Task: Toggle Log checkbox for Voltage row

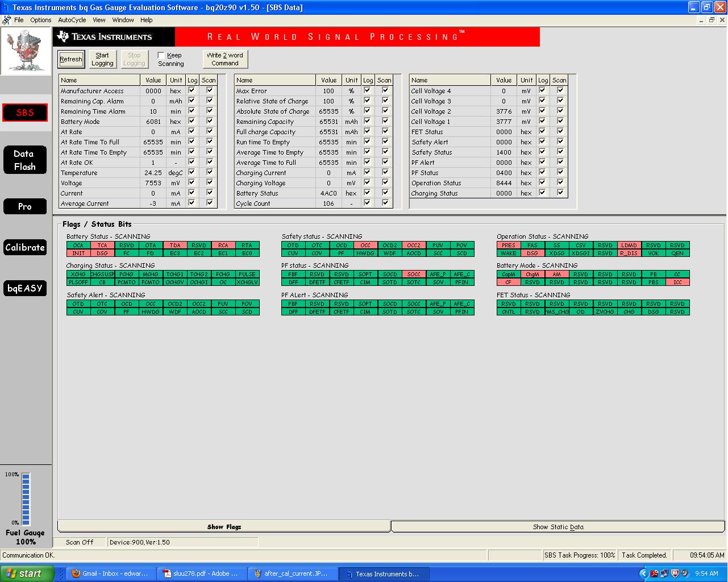Action: coord(192,182)
